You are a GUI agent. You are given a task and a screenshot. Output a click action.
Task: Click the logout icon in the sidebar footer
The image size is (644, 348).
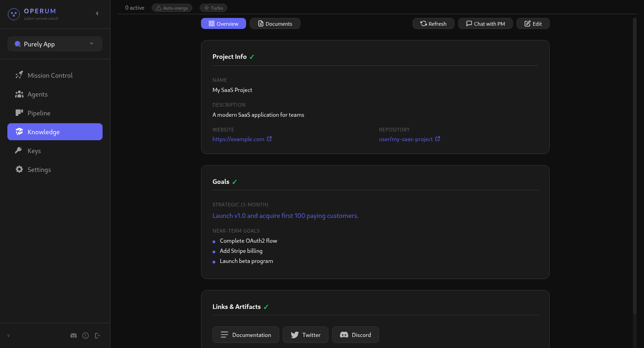pos(98,336)
